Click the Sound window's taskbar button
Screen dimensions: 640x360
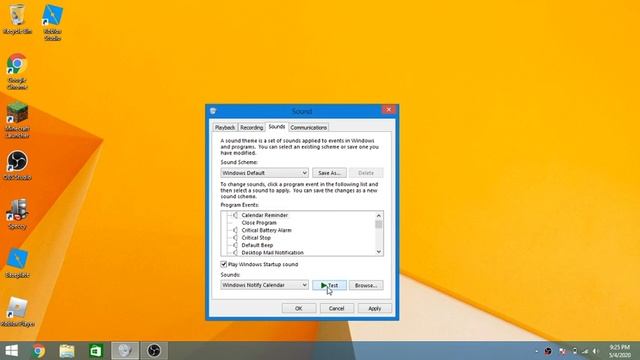(x=125, y=351)
